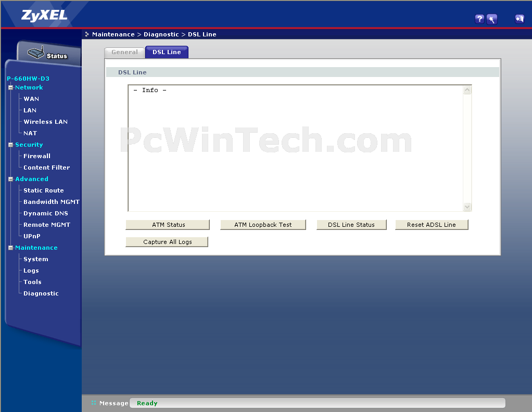532x412 pixels.
Task: Launch the Wizard icon in header
Action: (x=491, y=19)
